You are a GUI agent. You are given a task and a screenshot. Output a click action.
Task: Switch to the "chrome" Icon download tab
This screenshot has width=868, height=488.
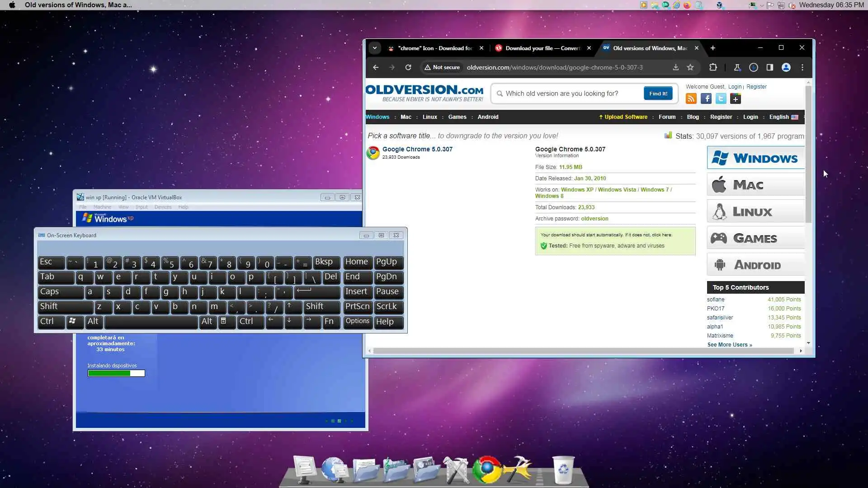(434, 48)
